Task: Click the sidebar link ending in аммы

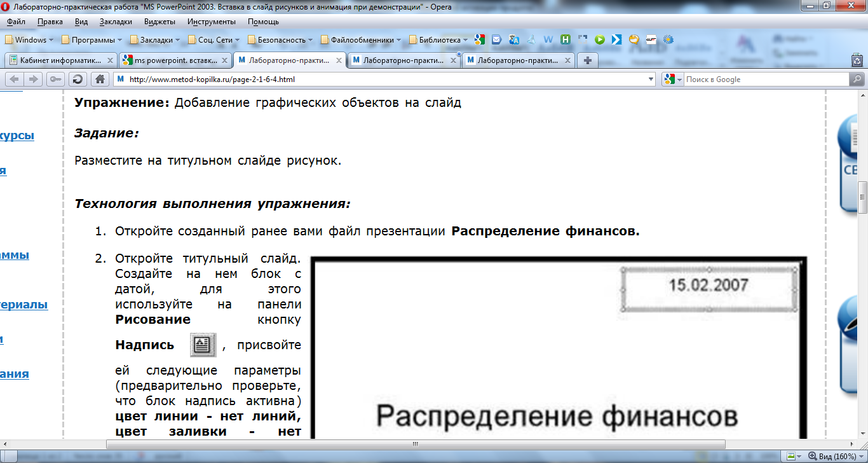Action: point(15,255)
